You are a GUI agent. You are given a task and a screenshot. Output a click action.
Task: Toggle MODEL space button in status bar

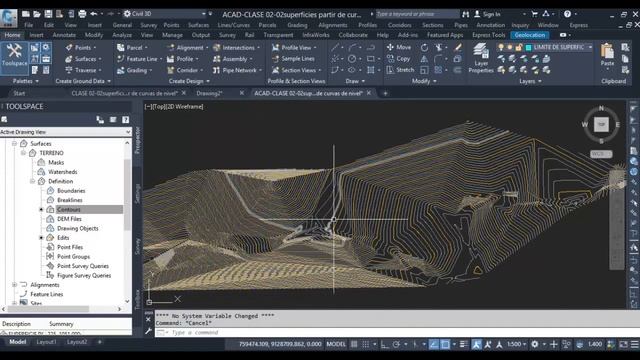[336, 344]
